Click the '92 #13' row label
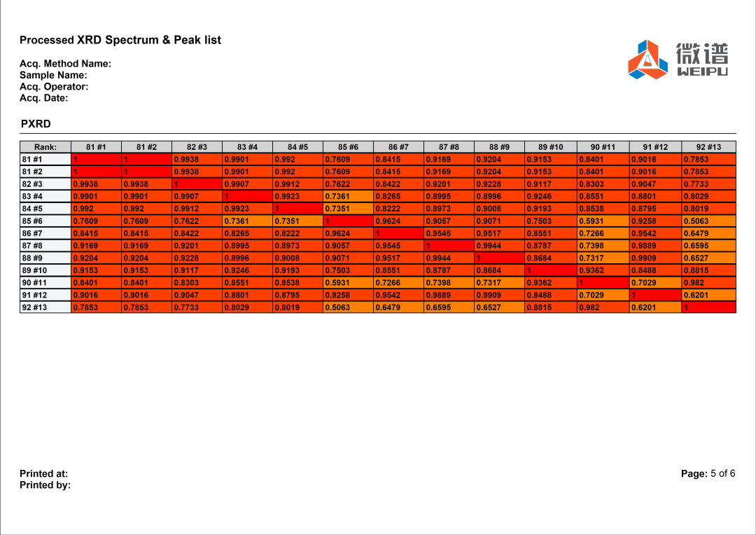The image size is (756, 535). point(45,307)
